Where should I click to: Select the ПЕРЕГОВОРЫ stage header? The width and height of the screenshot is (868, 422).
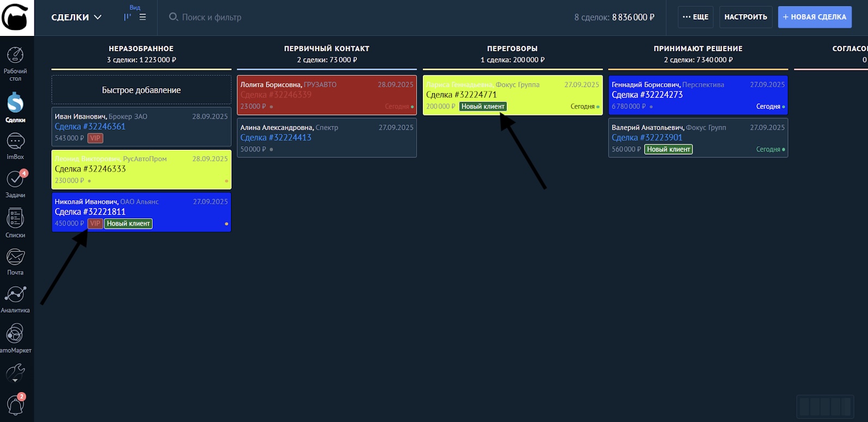click(512, 48)
